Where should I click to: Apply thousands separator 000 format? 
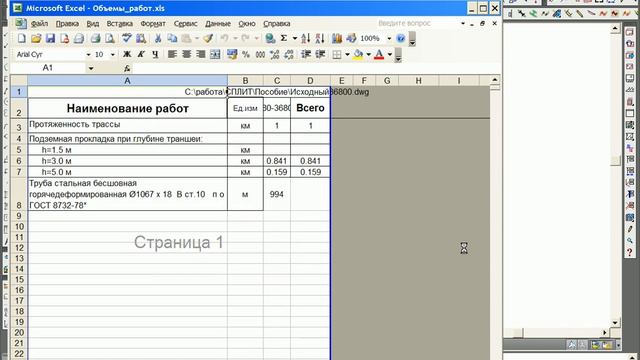click(260, 54)
